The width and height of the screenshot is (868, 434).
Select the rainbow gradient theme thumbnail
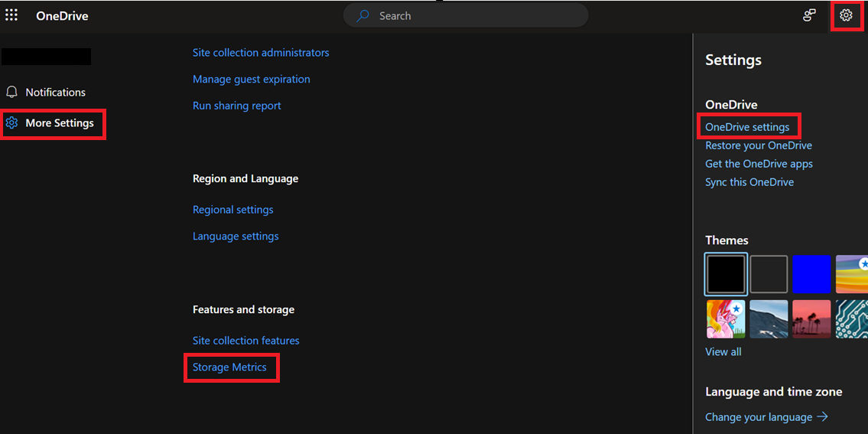point(851,274)
